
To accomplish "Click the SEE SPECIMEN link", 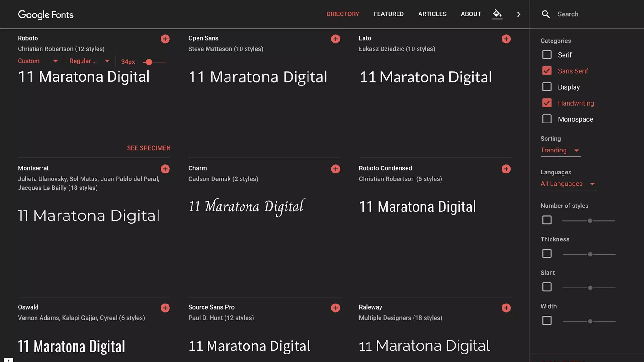I will point(149,148).
